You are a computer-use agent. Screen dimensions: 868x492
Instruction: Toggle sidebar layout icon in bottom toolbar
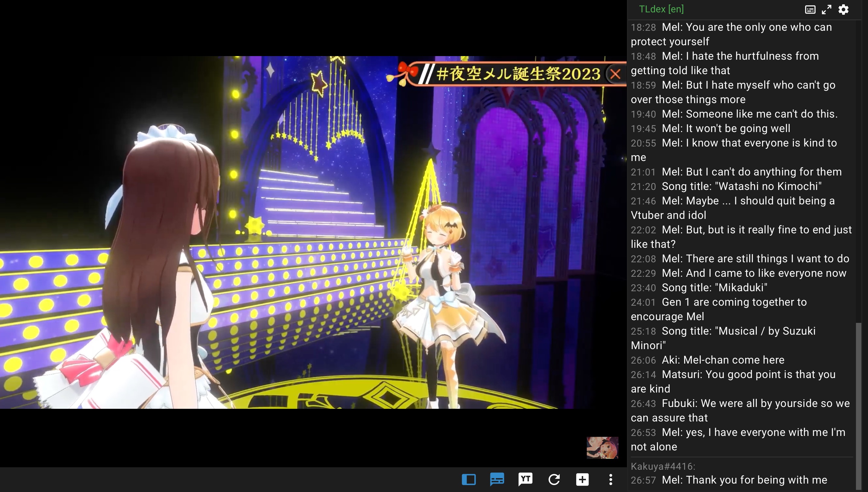tap(469, 479)
